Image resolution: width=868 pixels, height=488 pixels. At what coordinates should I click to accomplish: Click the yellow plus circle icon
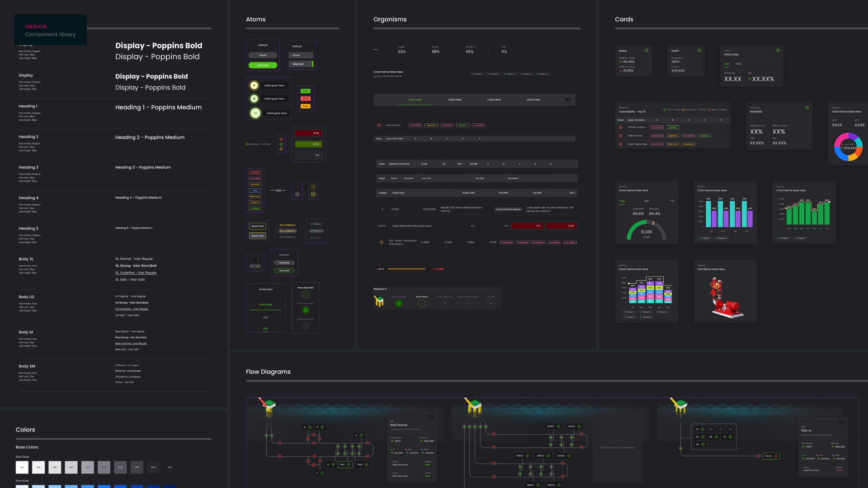[x=254, y=85]
